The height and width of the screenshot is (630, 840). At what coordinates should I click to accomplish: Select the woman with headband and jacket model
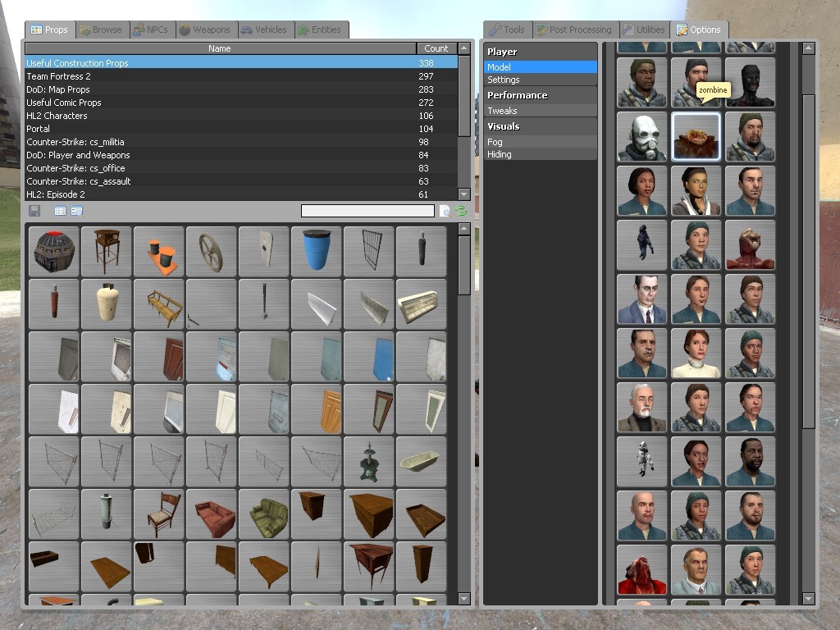(x=696, y=190)
